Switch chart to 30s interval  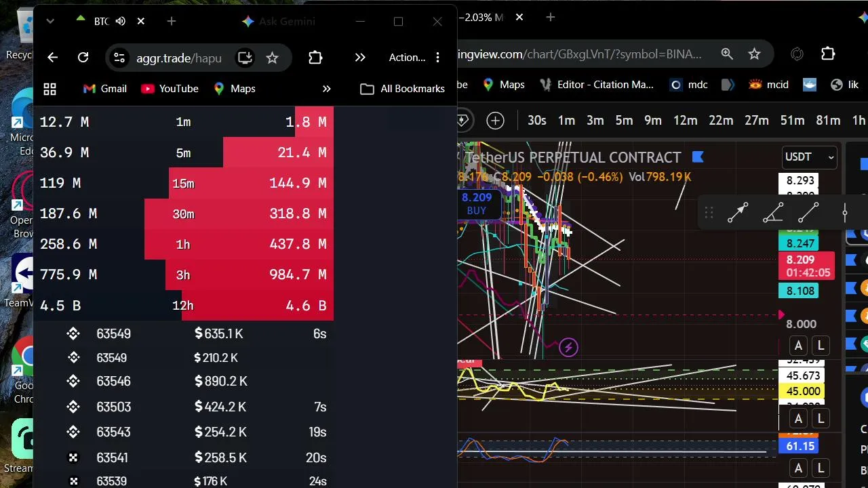(x=536, y=121)
